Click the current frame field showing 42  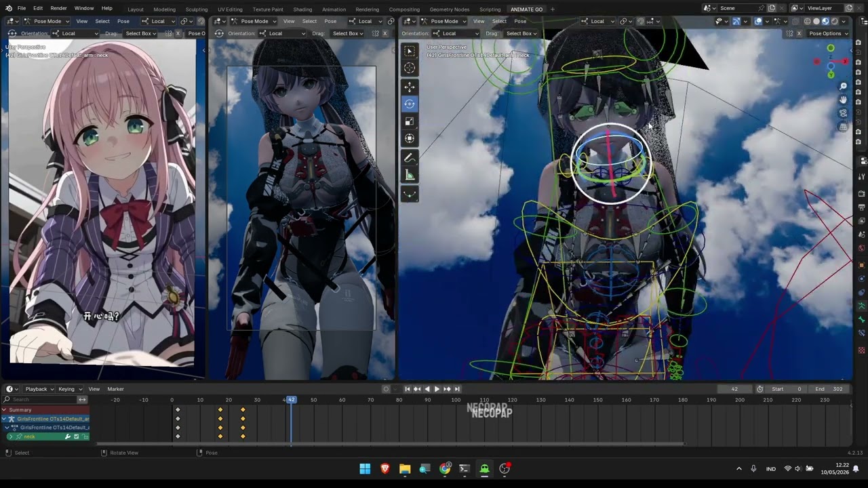pyautogui.click(x=734, y=389)
